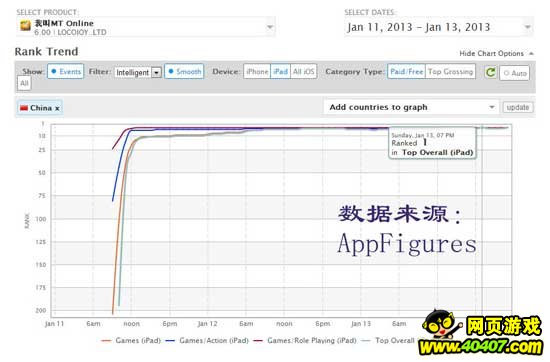Open the Intelligent filter dropdown

point(138,72)
